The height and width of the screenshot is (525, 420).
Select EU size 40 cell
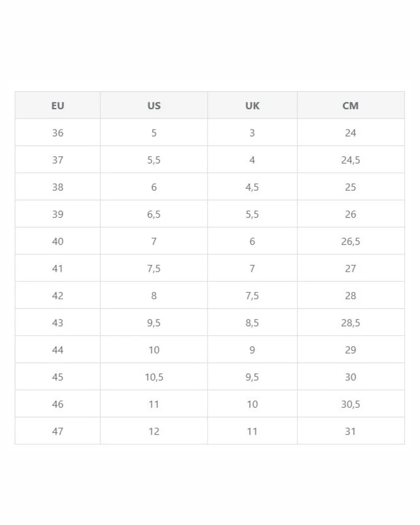58,241
